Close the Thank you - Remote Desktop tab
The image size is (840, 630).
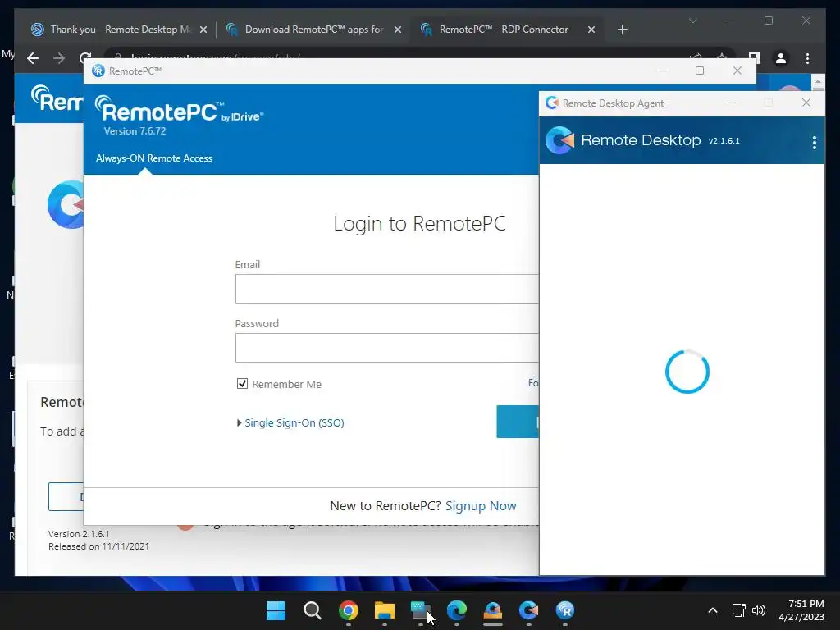point(203,30)
